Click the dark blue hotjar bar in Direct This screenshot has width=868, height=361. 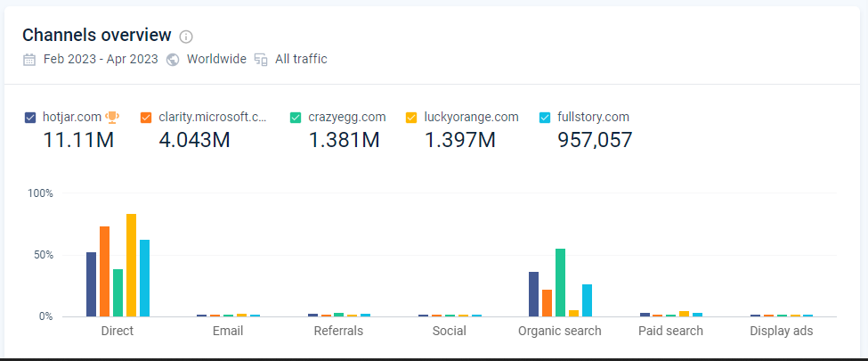click(92, 284)
